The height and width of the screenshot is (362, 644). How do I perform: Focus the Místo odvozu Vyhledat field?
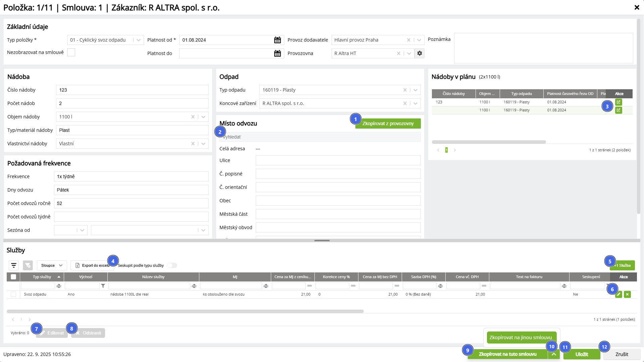point(320,137)
